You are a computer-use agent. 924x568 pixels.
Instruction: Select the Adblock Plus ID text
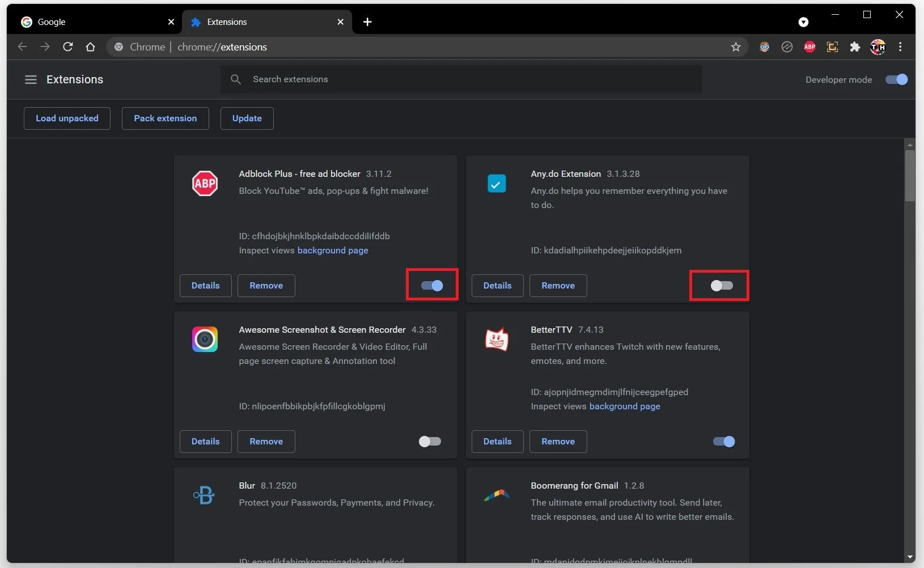click(315, 236)
